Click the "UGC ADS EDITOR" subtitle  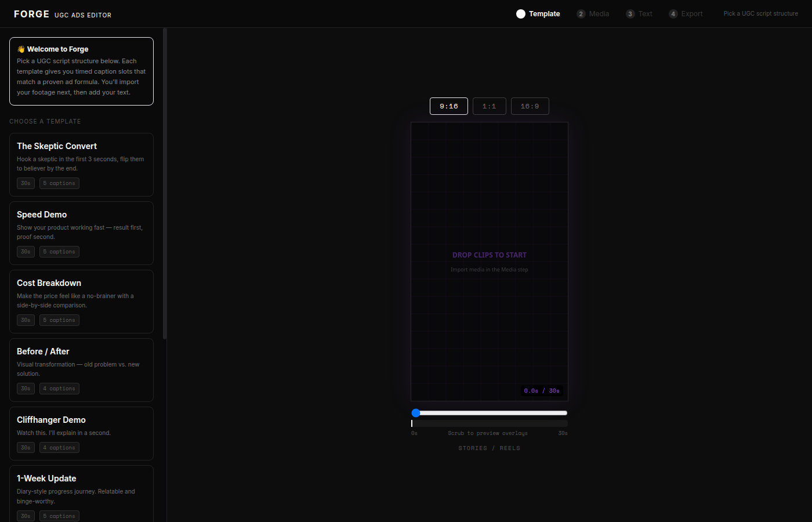pyautogui.click(x=83, y=15)
